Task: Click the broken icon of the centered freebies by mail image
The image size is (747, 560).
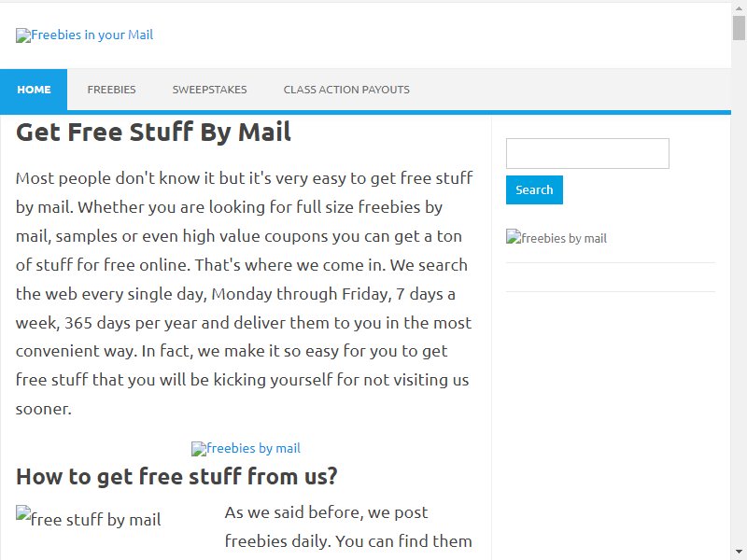Action: 199,449
